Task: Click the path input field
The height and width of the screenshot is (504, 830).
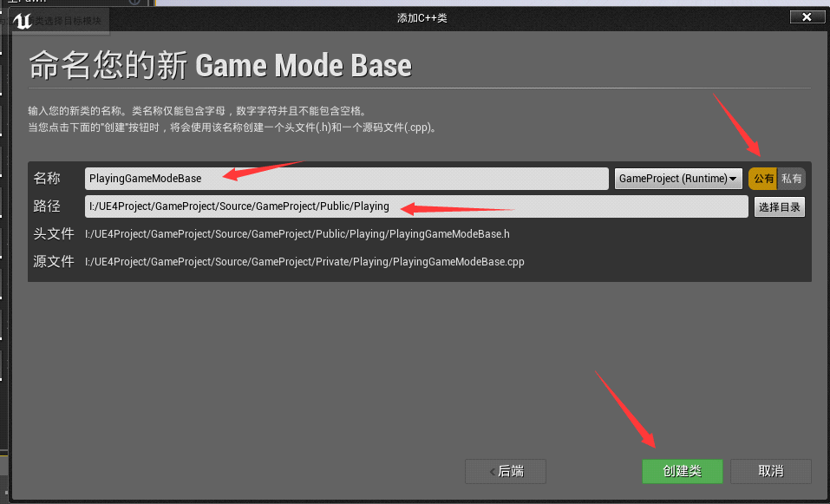Action: point(416,206)
